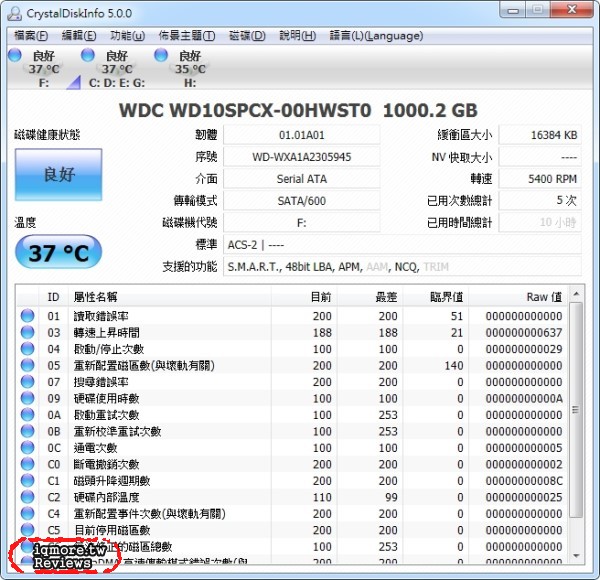Click status icon for attribute 03 轉速上昇時間

pos(27,332)
